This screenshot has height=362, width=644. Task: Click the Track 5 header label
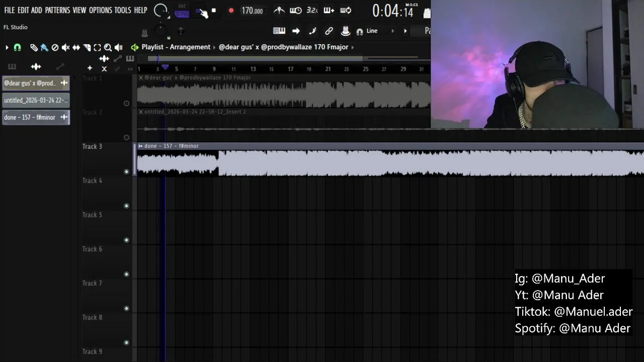[x=92, y=215]
